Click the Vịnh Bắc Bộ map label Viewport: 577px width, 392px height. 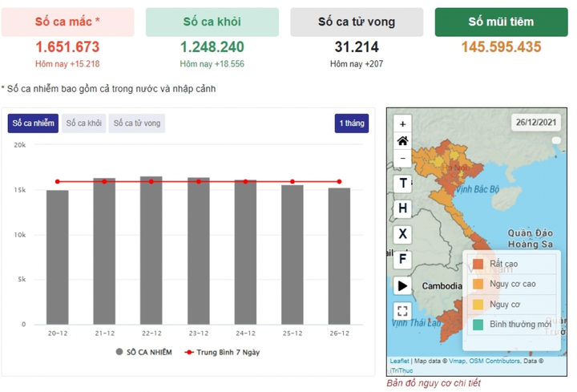point(478,189)
